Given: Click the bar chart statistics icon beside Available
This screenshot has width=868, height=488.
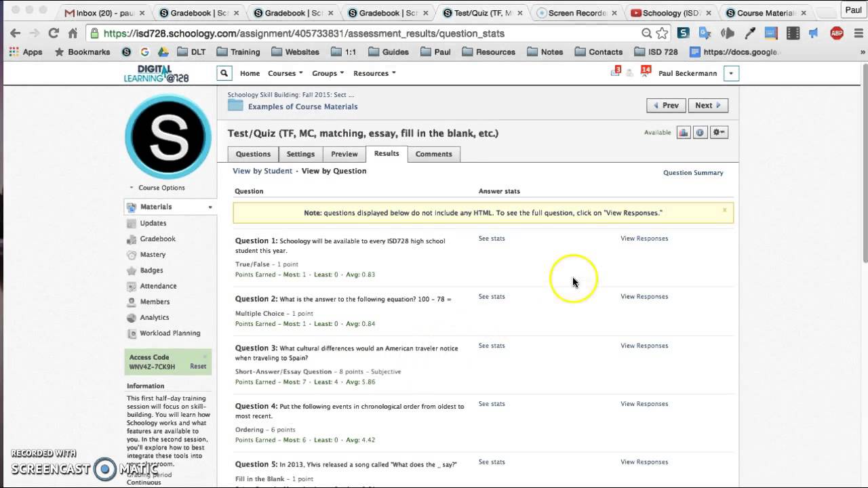Looking at the screenshot, I should 683,133.
